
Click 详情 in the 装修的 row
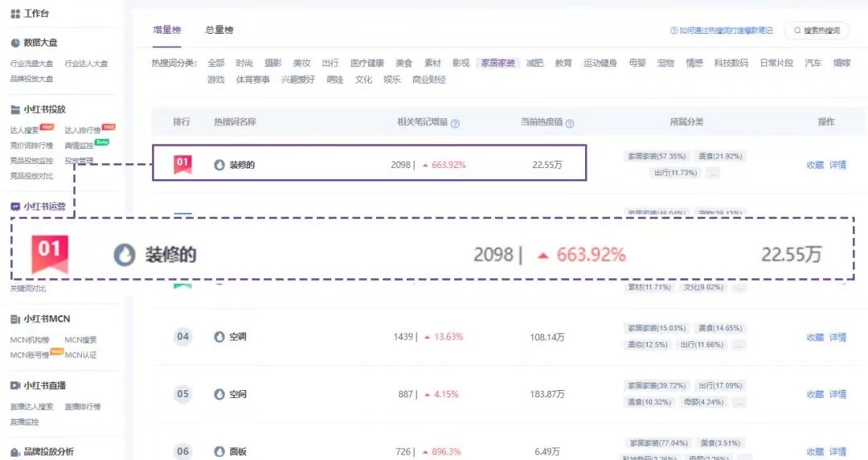(x=837, y=165)
